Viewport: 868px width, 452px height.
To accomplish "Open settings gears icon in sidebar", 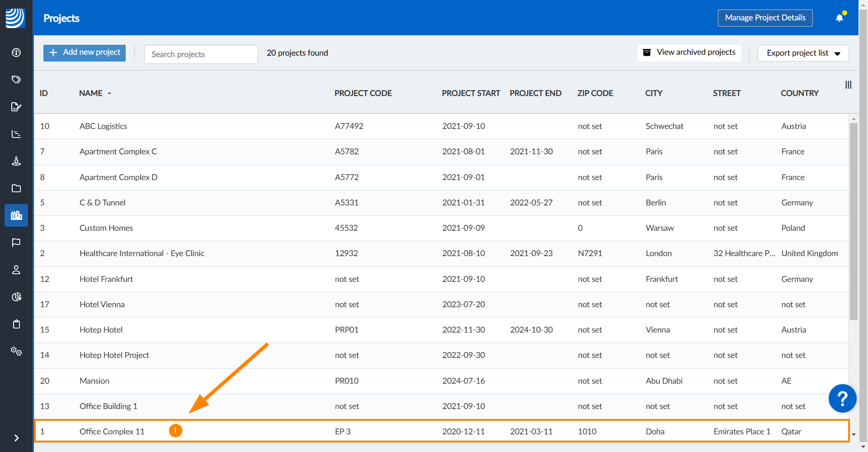I will (16, 351).
